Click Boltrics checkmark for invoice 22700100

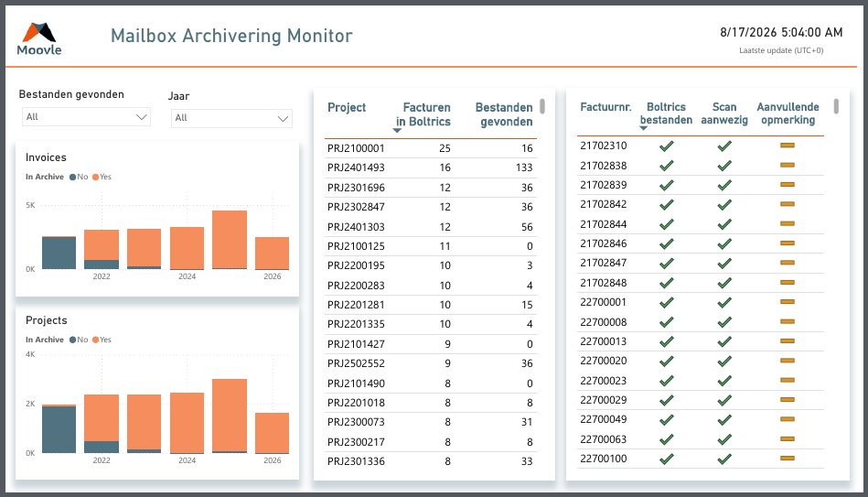667,459
